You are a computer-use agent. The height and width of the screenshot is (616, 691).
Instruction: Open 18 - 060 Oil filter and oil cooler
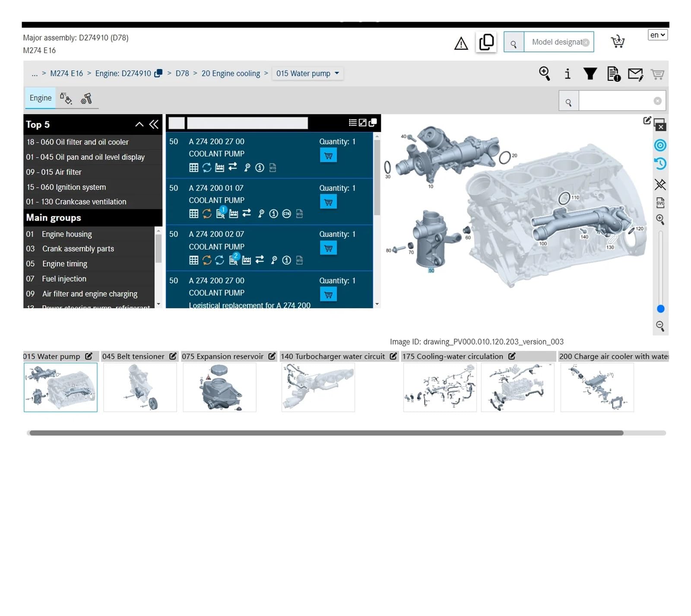[93, 142]
